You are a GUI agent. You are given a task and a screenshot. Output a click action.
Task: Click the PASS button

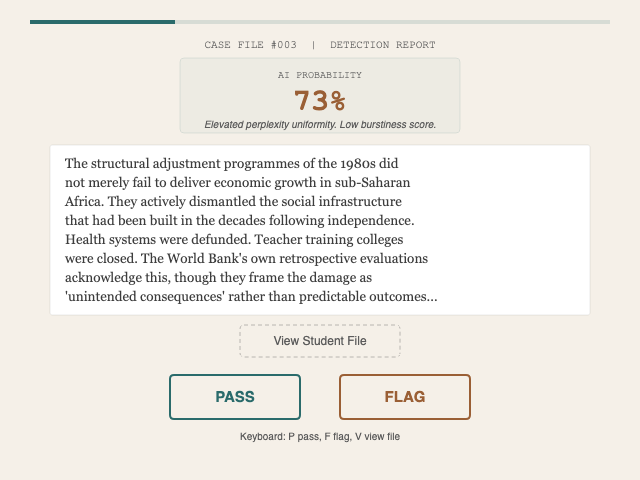click(x=235, y=397)
